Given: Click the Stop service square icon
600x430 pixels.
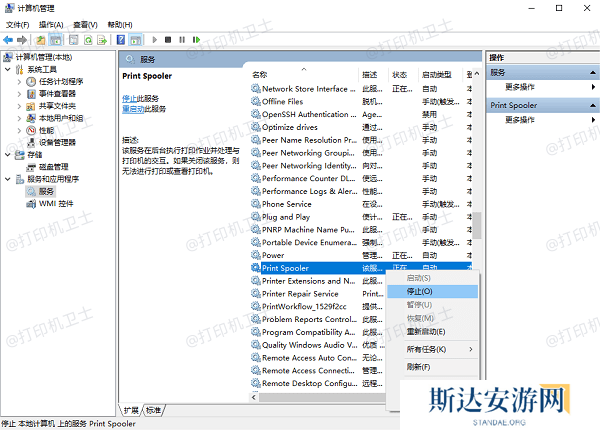Looking at the screenshot, I should (167, 40).
